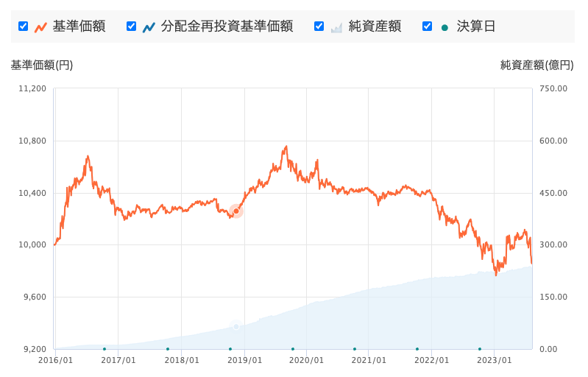Select the 決算日 marker just before 2021/01

(355, 349)
